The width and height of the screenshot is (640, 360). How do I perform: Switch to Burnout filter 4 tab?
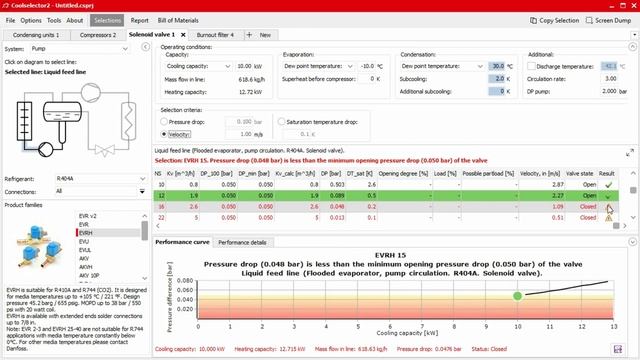(215, 35)
